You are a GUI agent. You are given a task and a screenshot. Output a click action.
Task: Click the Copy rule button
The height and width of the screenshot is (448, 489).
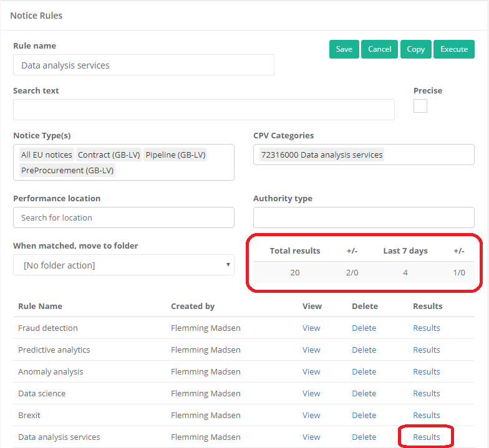pyautogui.click(x=415, y=49)
